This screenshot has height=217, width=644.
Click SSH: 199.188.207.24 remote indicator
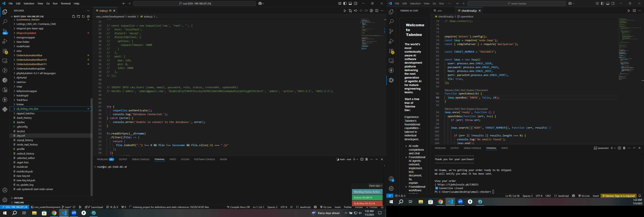coord(14,207)
